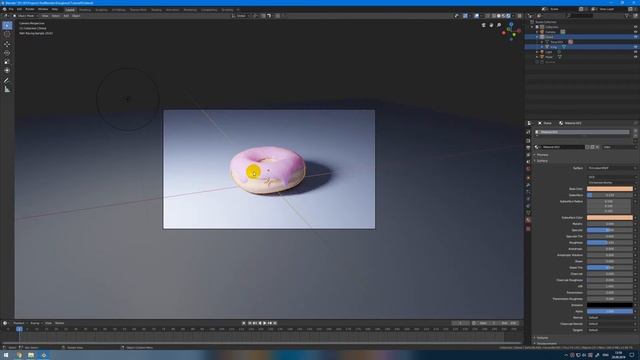This screenshot has width=640, height=360.
Task: Open the Edit menu
Action: (19, 9)
